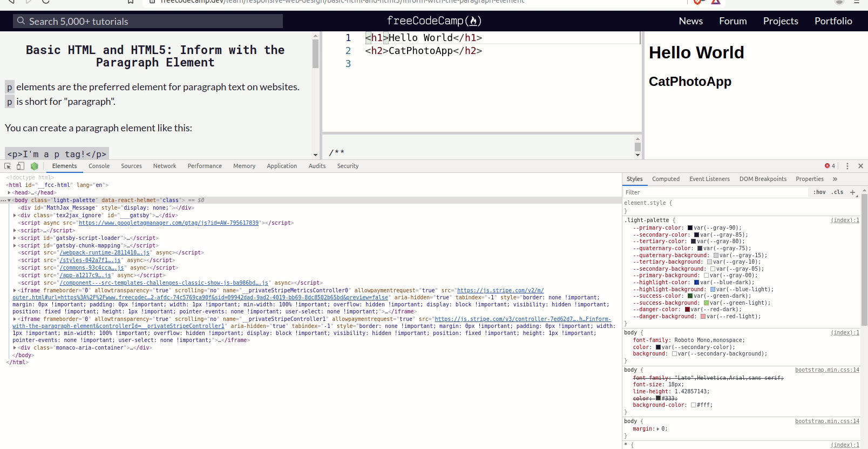Open the Properties sidebar tab
Image resolution: width=868 pixels, height=449 pixels.
[x=810, y=179]
